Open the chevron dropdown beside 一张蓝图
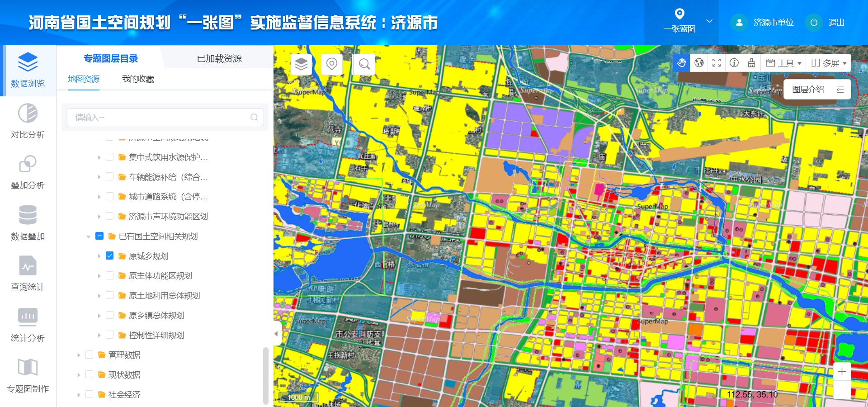The width and height of the screenshot is (868, 407). [709, 21]
